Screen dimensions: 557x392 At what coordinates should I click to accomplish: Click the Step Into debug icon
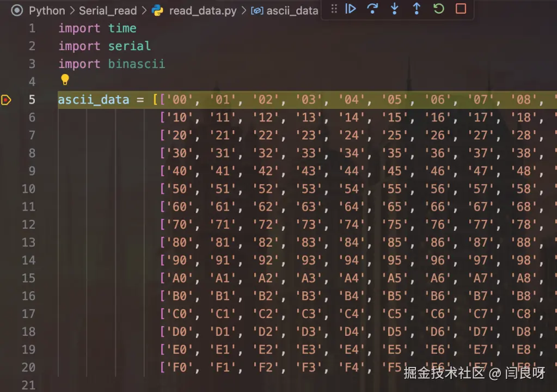tap(394, 9)
